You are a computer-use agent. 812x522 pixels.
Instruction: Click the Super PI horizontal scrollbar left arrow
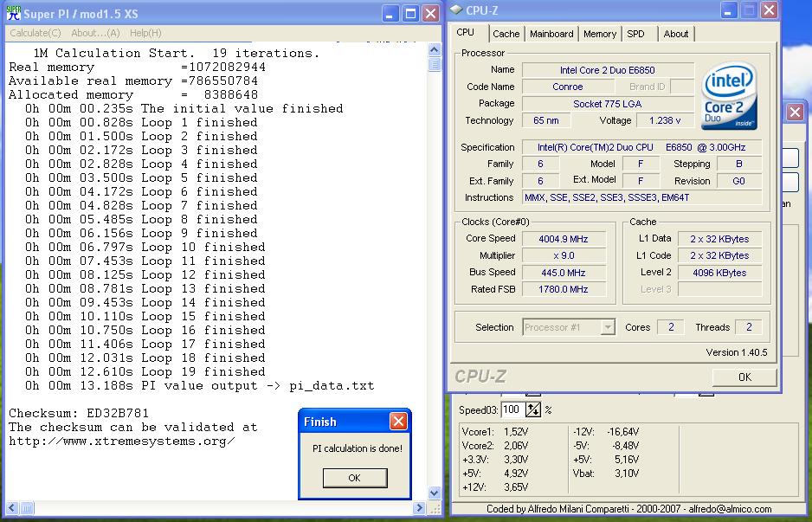(x=12, y=508)
